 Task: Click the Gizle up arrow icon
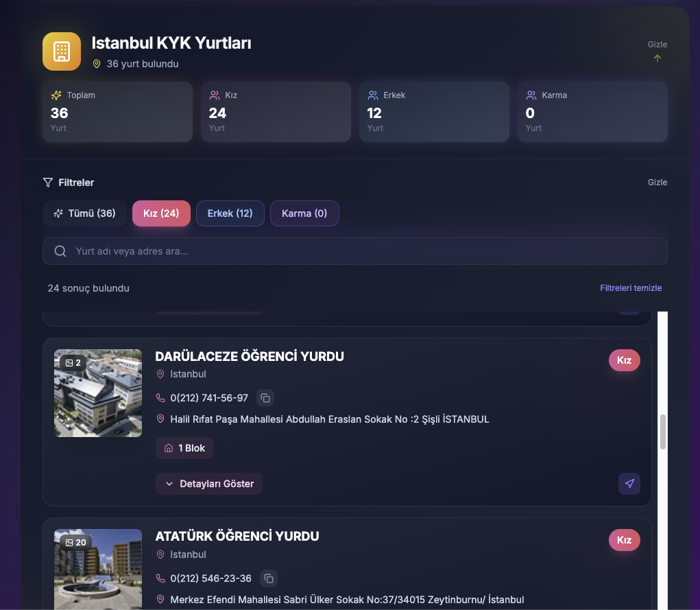(x=657, y=58)
